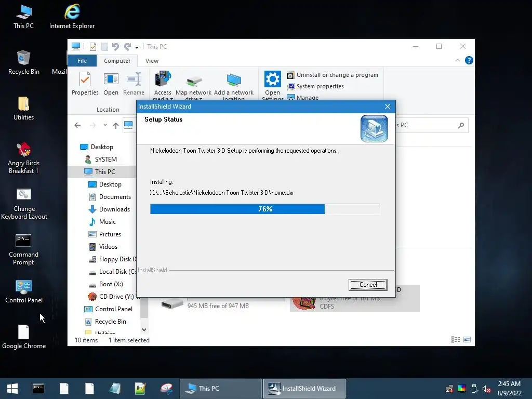Select Local Disk (C:) tree item

click(x=112, y=272)
